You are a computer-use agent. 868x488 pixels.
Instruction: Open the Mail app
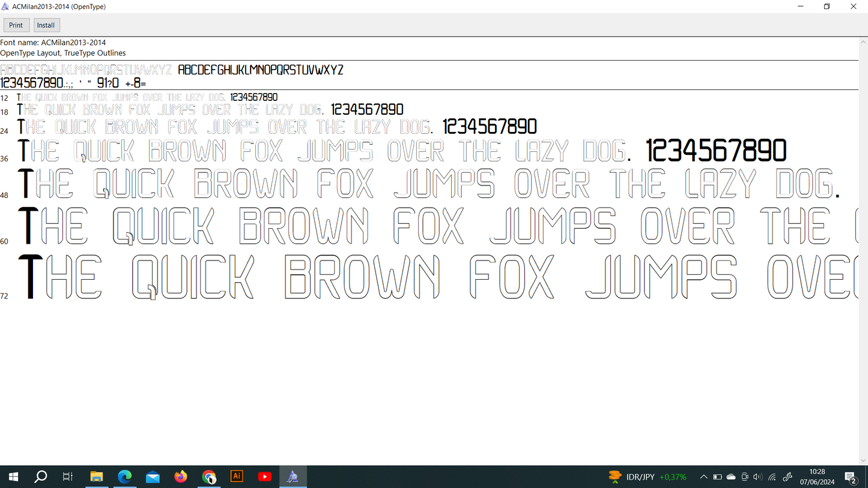153,477
